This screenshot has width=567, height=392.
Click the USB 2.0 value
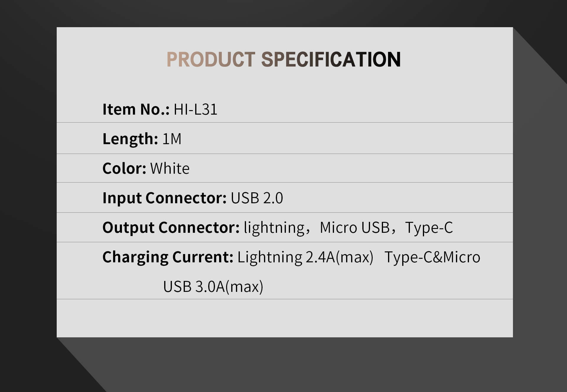click(x=257, y=198)
